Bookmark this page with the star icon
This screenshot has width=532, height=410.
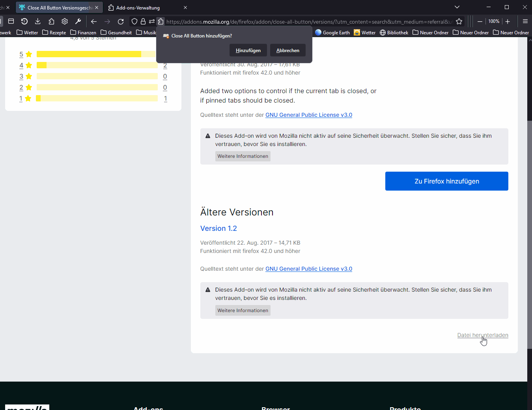[x=459, y=22]
